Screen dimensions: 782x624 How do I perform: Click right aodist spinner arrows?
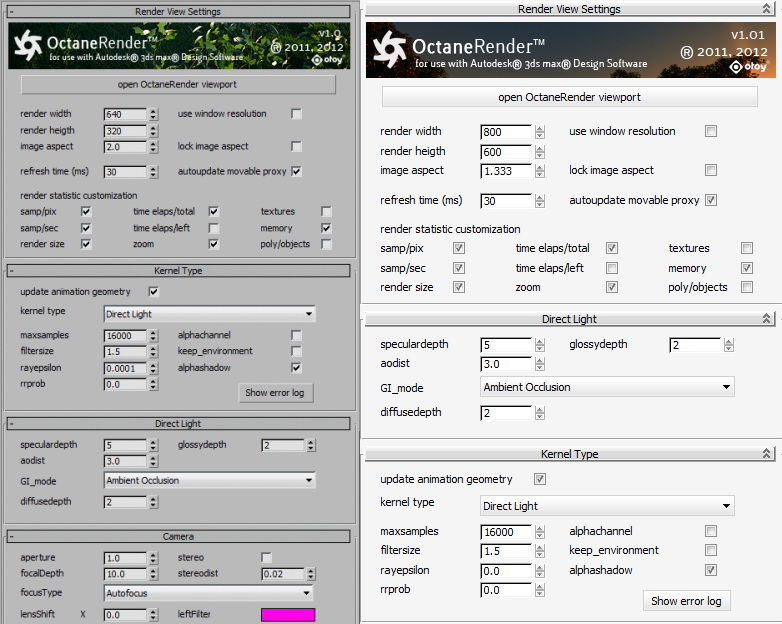(x=540, y=364)
